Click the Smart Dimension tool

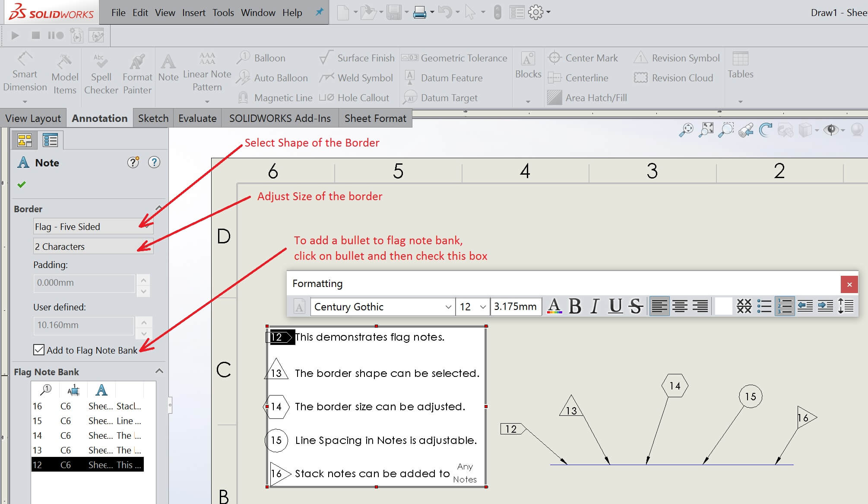[x=25, y=72]
